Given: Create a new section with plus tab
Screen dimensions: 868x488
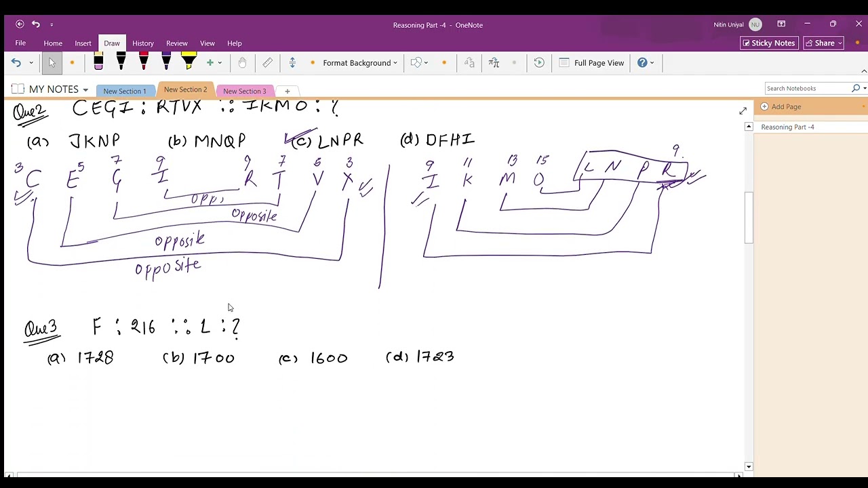Looking at the screenshot, I should click(287, 91).
